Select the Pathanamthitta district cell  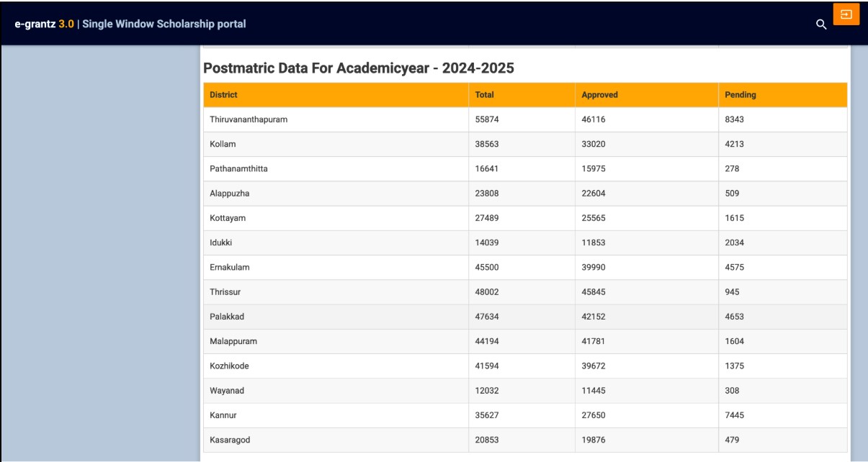tap(336, 168)
